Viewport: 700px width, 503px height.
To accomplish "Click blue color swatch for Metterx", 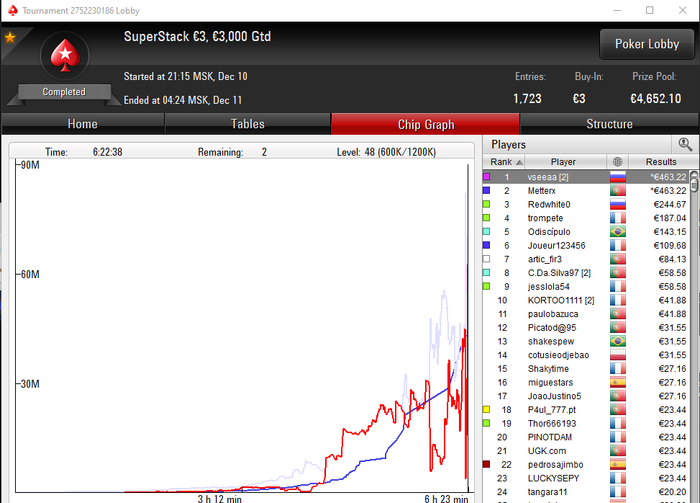I will [x=487, y=191].
